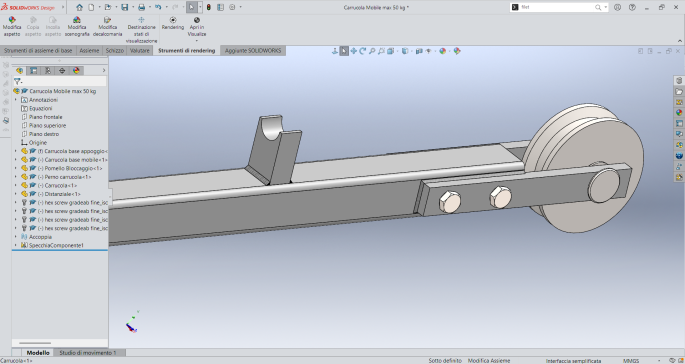This screenshot has width=685, height=364.
Task: Open the ConfigurationManager tab
Action: 48,70
